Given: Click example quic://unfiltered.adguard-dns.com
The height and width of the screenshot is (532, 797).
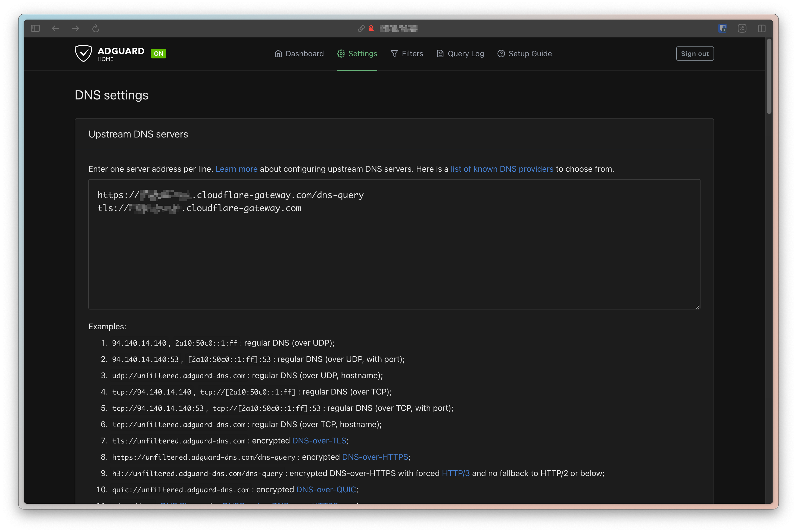Looking at the screenshot, I should 181,490.
